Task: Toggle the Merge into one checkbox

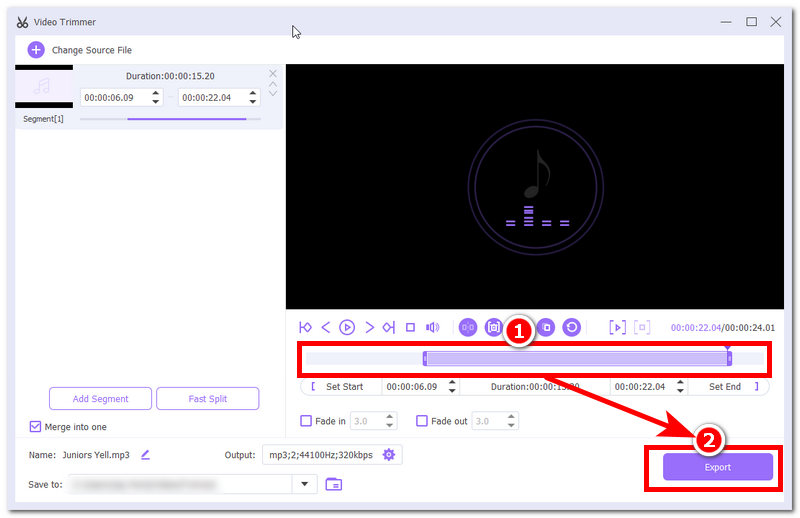Action: [35, 427]
